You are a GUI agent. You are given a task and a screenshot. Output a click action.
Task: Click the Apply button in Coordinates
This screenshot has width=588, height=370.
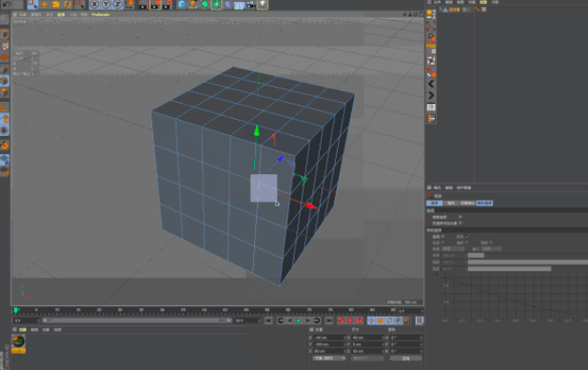click(405, 359)
